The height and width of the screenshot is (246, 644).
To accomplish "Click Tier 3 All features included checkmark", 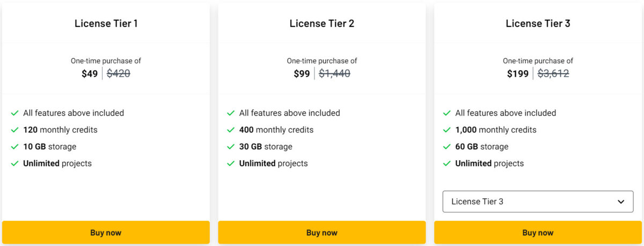I will point(447,113).
